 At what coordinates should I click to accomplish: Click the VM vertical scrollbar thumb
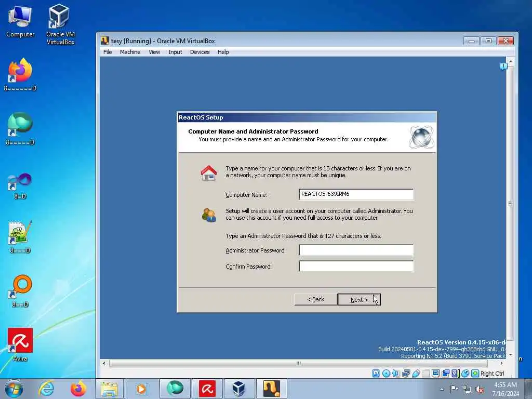tap(510, 204)
